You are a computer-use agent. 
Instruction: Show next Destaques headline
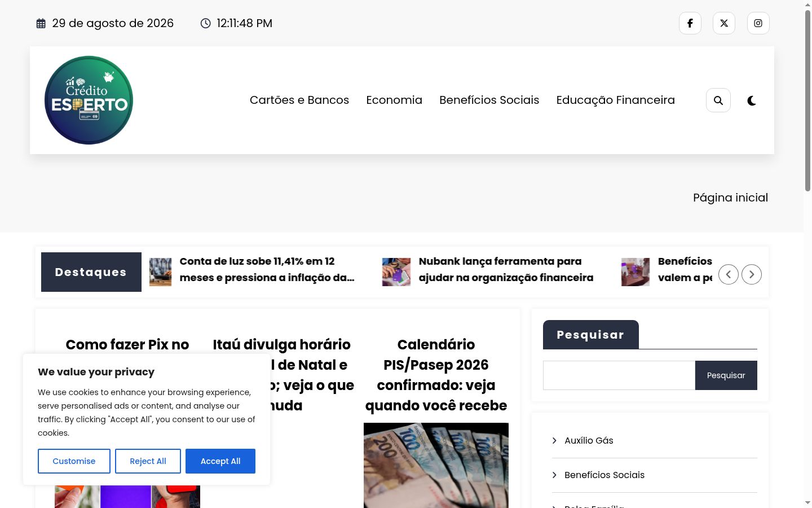pyautogui.click(x=752, y=274)
